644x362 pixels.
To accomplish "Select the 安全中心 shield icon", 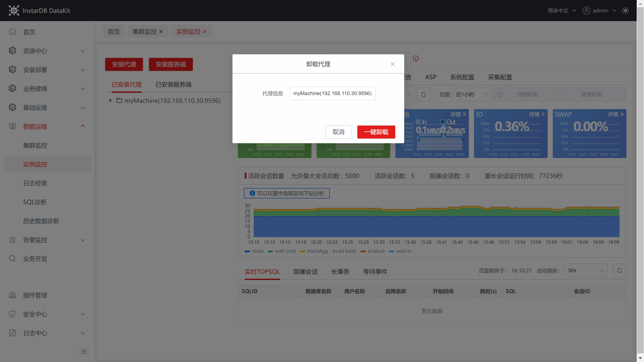I will (x=12, y=314).
